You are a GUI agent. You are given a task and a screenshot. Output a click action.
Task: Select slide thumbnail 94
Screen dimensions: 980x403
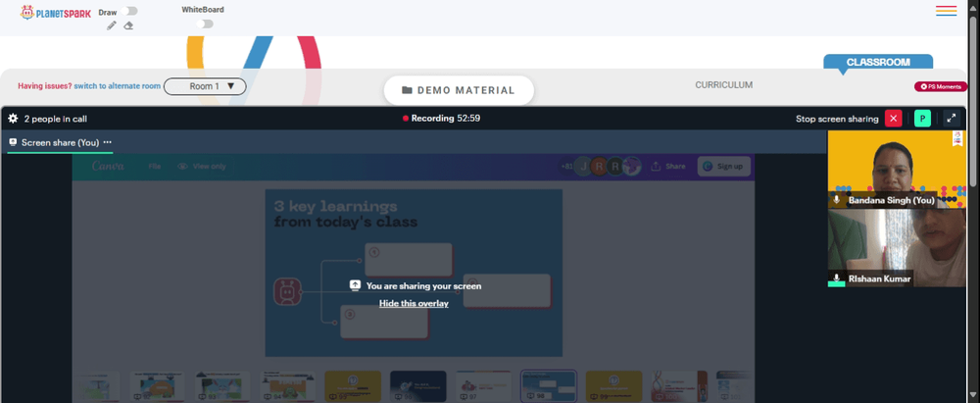point(287,385)
